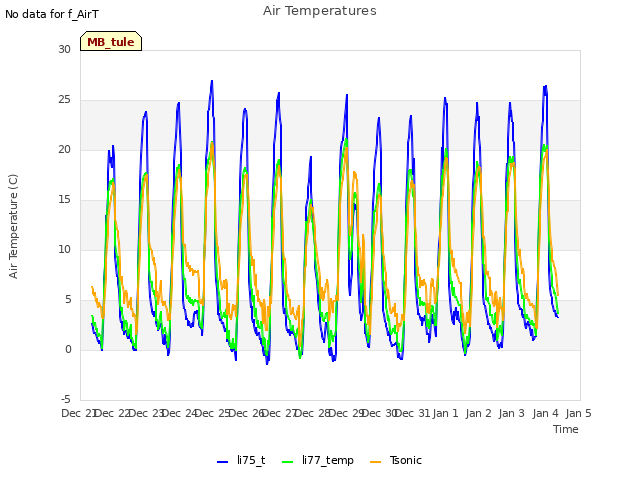640x480 pixels.
Task: Click the y-axis label 5
Action: coord(68,300)
